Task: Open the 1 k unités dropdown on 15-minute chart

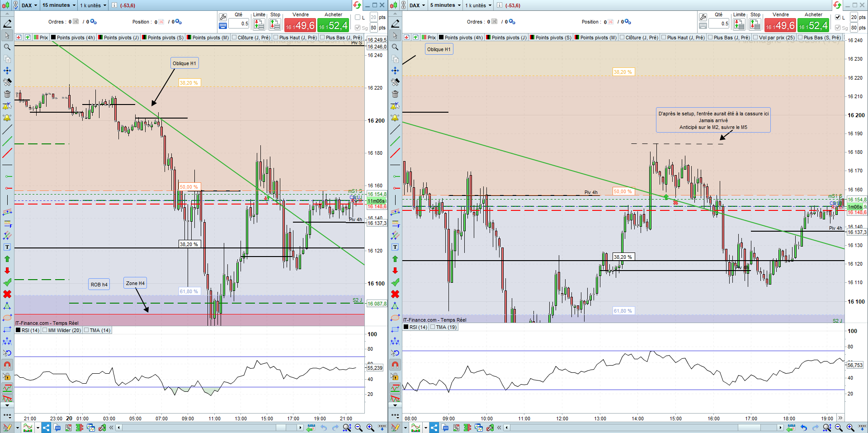Action: click(x=93, y=5)
